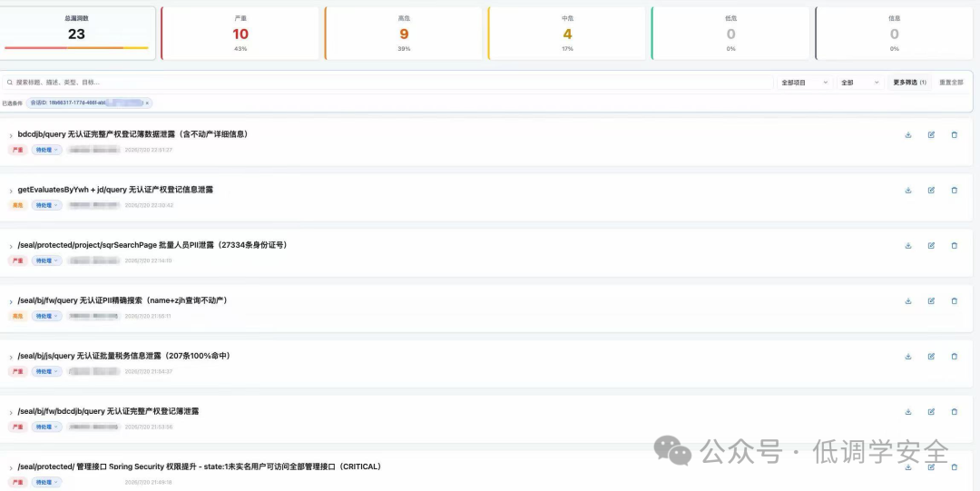Open 待处理 status dropdown for getEvaluatesByYwh row

pyautogui.click(x=47, y=205)
